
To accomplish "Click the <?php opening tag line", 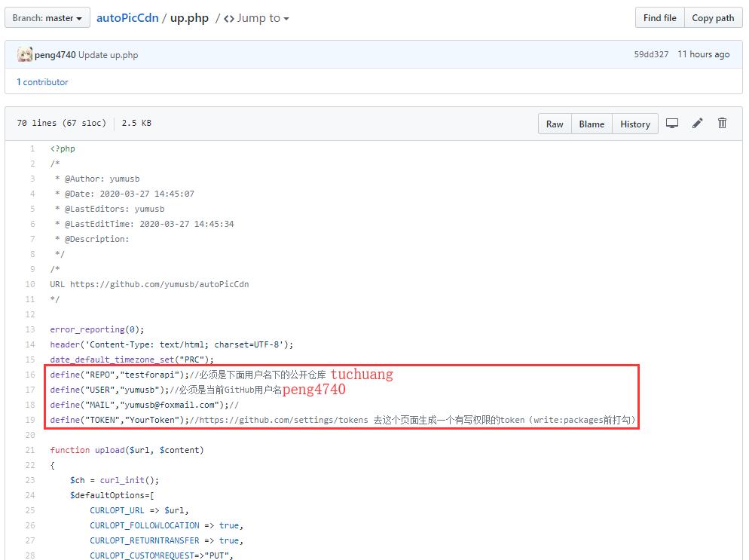I will coord(62,148).
